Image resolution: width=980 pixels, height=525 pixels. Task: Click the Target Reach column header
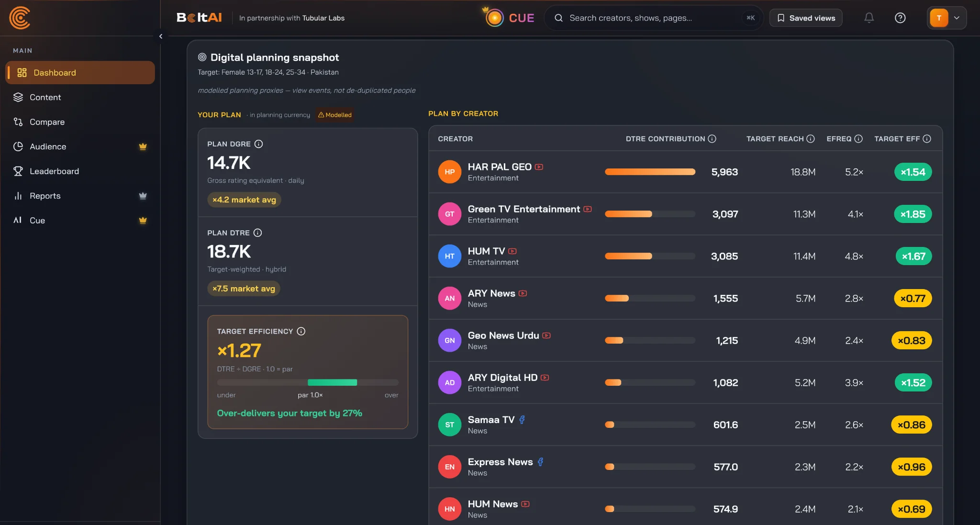coord(775,139)
